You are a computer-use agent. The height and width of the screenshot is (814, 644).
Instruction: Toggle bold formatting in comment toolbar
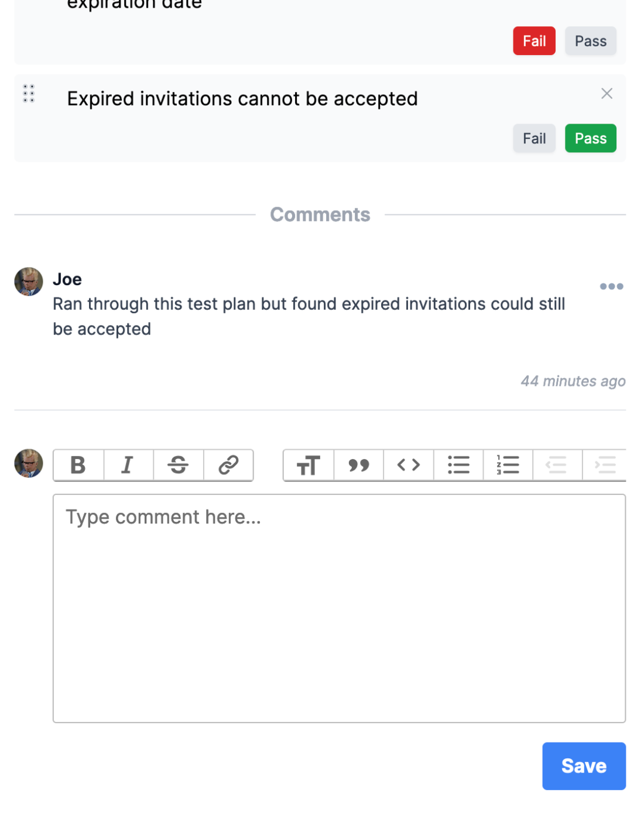point(78,465)
